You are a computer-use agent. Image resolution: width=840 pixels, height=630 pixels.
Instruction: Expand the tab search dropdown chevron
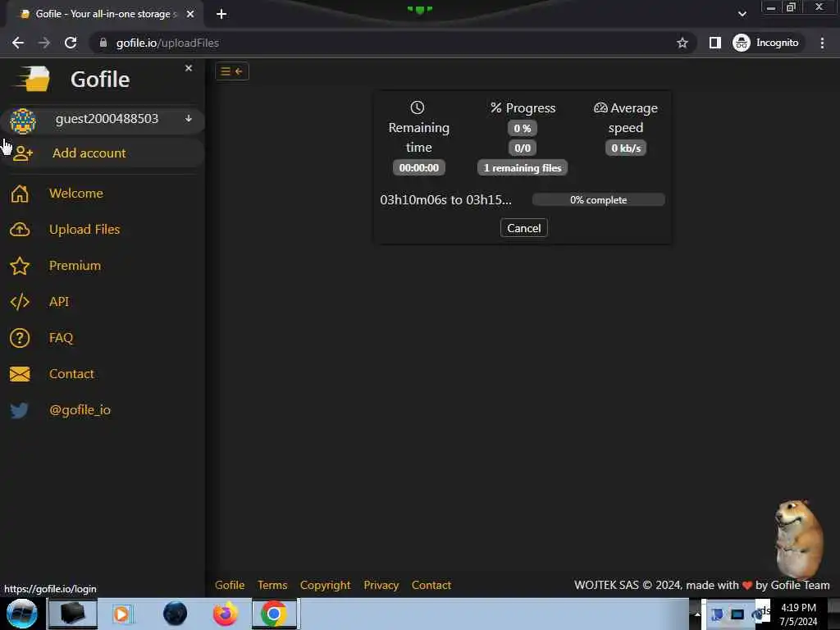742,14
